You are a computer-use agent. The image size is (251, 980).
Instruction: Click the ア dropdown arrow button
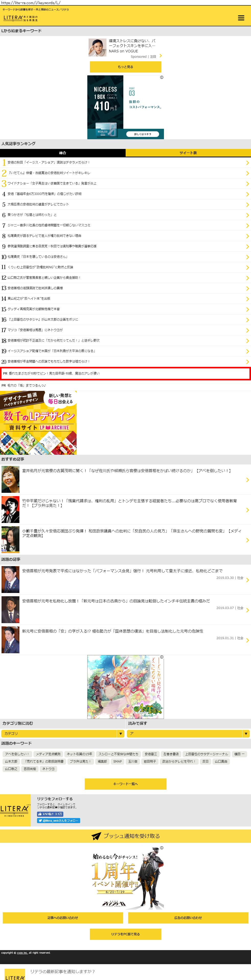246,733
